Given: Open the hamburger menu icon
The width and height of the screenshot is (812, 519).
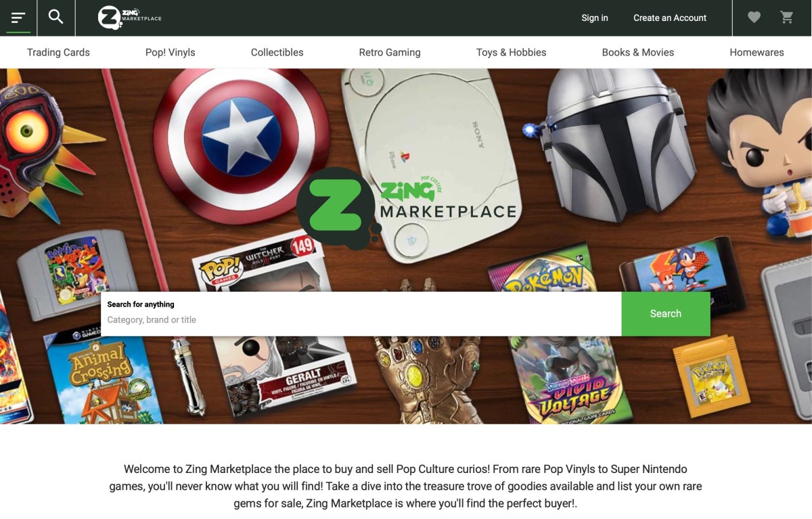Looking at the screenshot, I should (18, 18).
